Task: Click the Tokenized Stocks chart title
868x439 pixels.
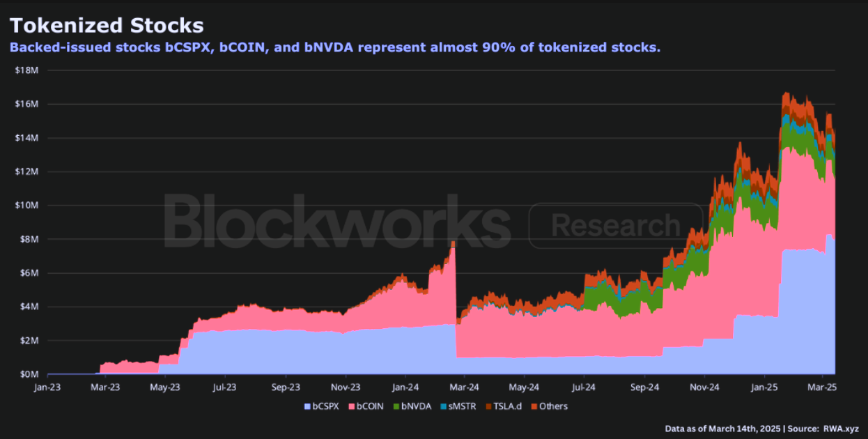Action: pyautogui.click(x=107, y=25)
